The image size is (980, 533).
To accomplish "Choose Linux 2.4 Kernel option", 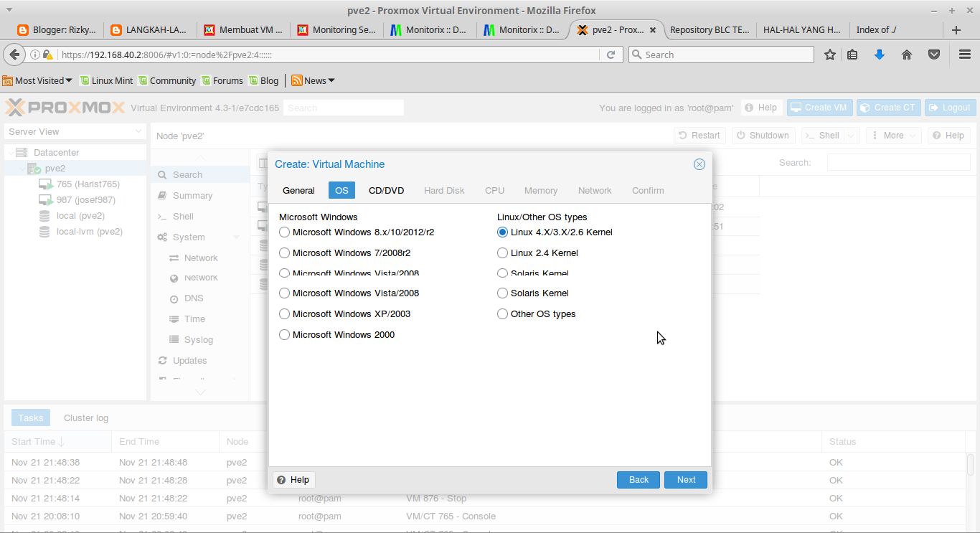I will [x=502, y=253].
